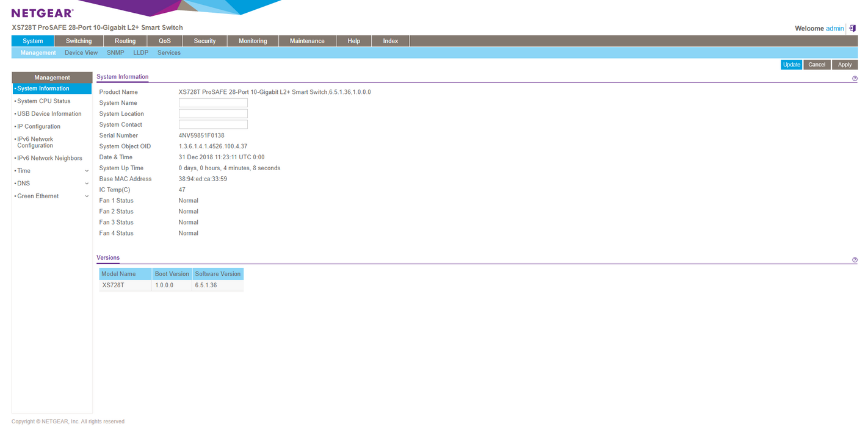Click the Apply button
The height and width of the screenshot is (427, 868).
pos(844,65)
